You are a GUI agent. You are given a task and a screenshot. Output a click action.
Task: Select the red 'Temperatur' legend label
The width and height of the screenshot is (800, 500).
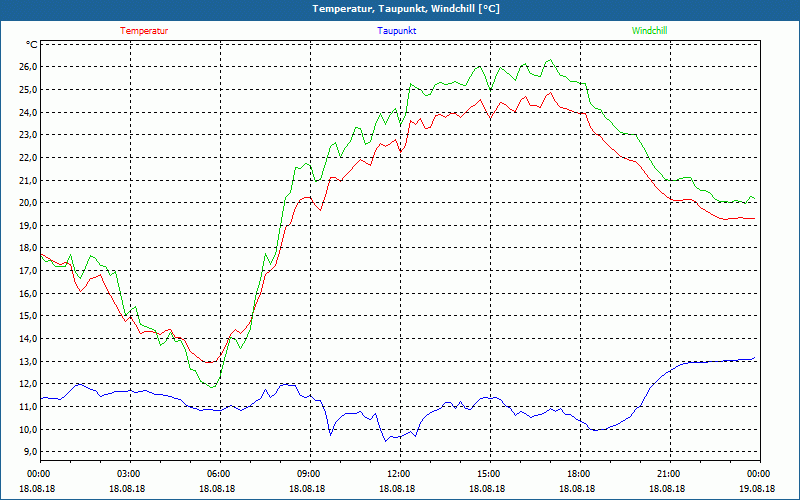pyautogui.click(x=144, y=31)
